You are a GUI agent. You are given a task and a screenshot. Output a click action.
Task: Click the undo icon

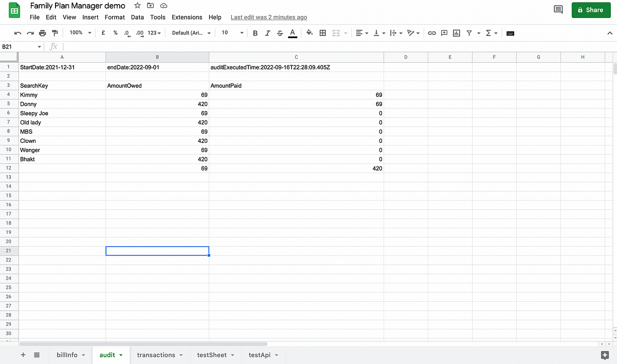tap(18, 33)
